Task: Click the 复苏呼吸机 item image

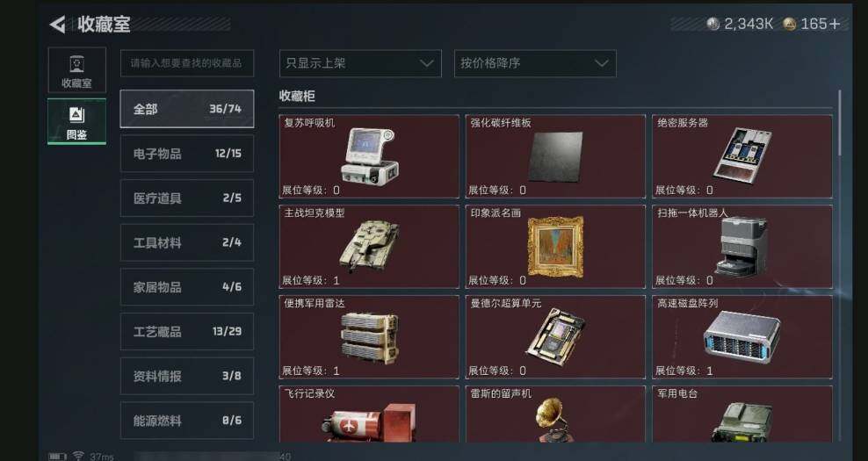Action: [x=368, y=155]
